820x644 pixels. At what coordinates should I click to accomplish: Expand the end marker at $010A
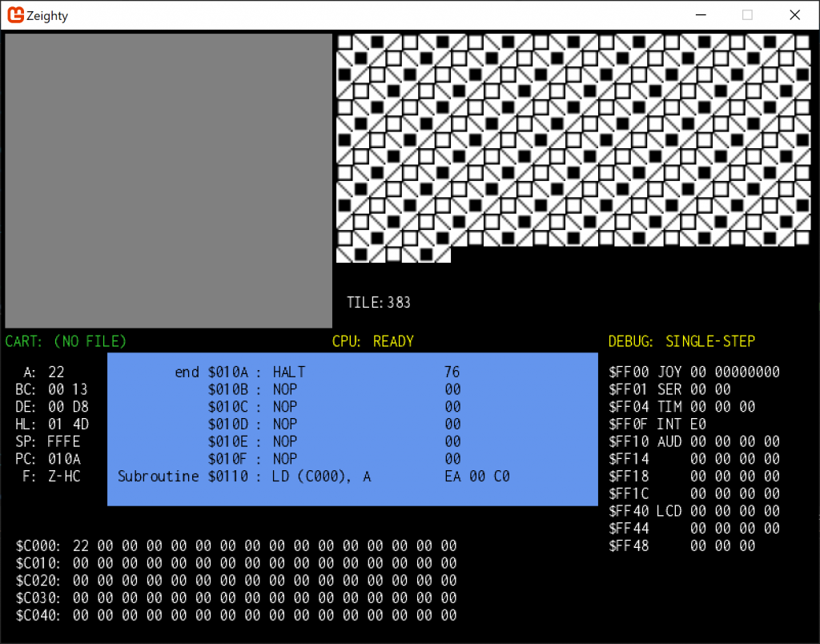click(187, 372)
